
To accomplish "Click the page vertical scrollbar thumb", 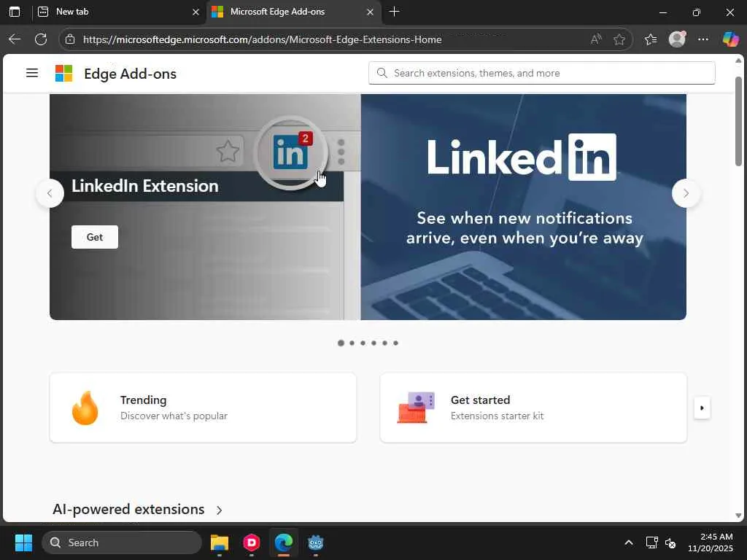I will point(738,122).
